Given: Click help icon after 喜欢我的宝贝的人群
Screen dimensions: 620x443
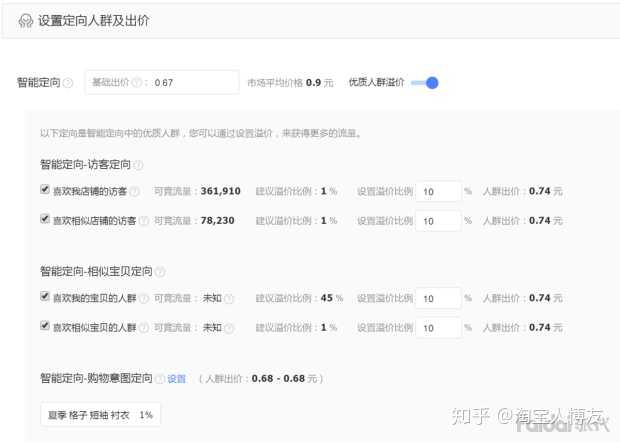Looking at the screenshot, I should [x=144, y=298].
